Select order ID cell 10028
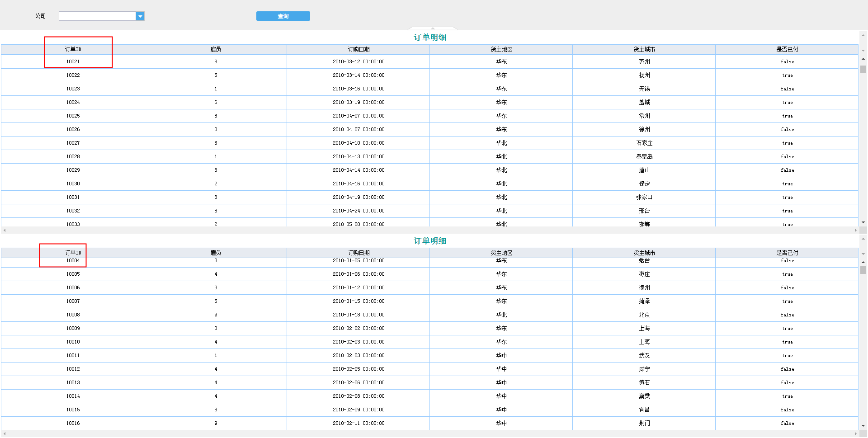The image size is (868, 438). 73,156
